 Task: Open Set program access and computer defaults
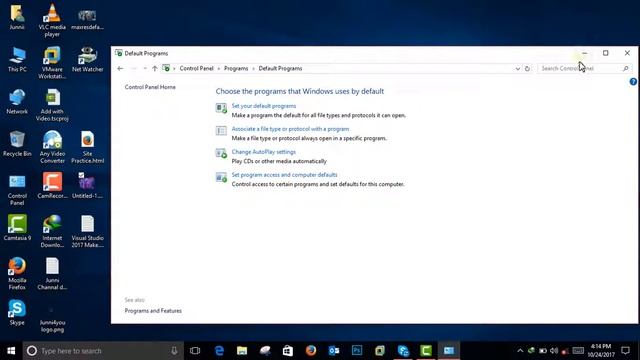click(x=284, y=174)
